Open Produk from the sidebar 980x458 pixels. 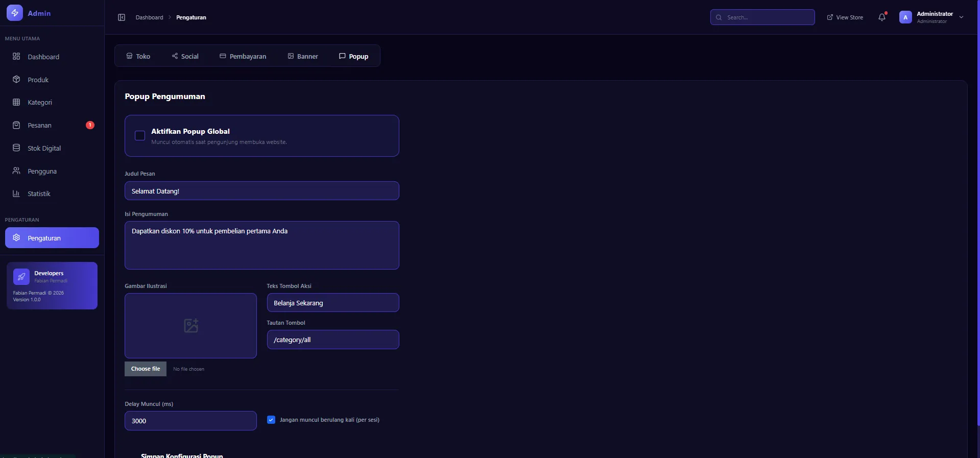38,80
